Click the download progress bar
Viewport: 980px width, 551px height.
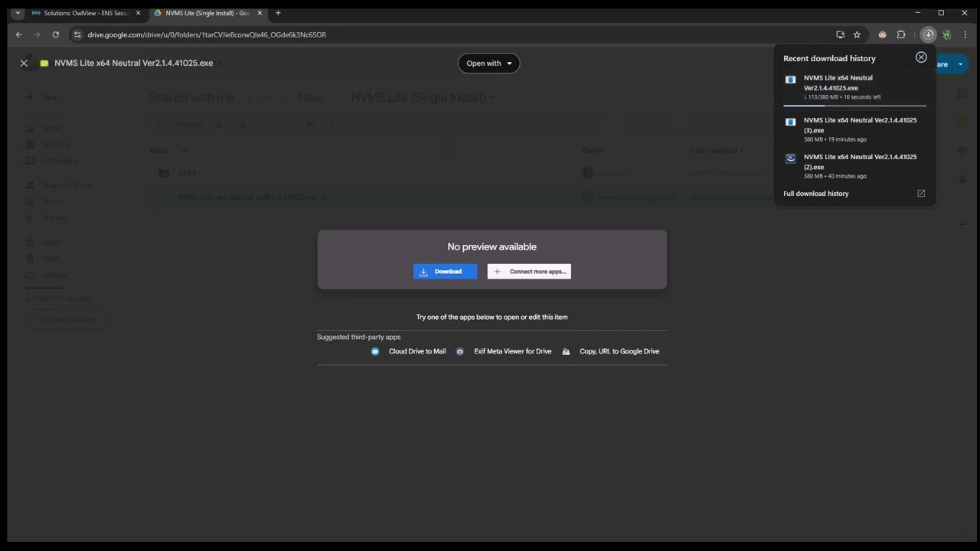[854, 105]
